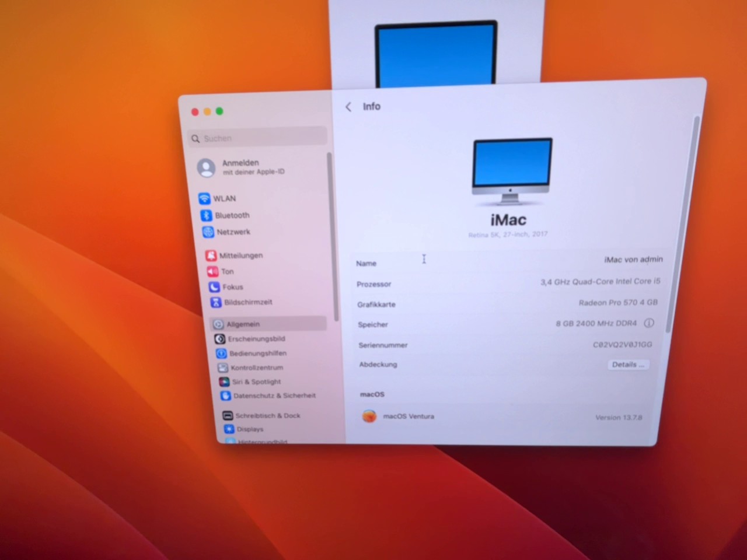Select the Schreibtisch & Dock label
Image resolution: width=747 pixels, height=560 pixels.
[x=268, y=416]
